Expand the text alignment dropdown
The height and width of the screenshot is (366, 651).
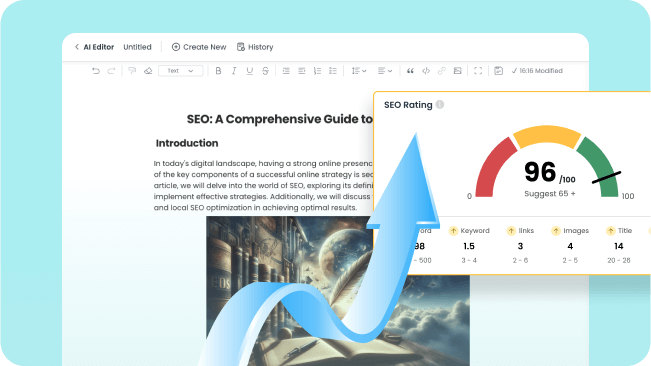click(x=385, y=71)
